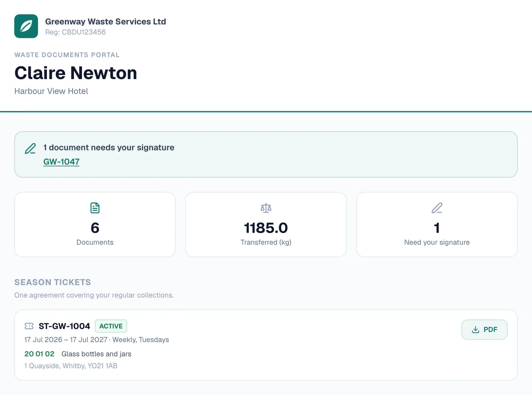Click the 'Need your signature' label
The width and height of the screenshot is (532, 395).
pyautogui.click(x=437, y=242)
